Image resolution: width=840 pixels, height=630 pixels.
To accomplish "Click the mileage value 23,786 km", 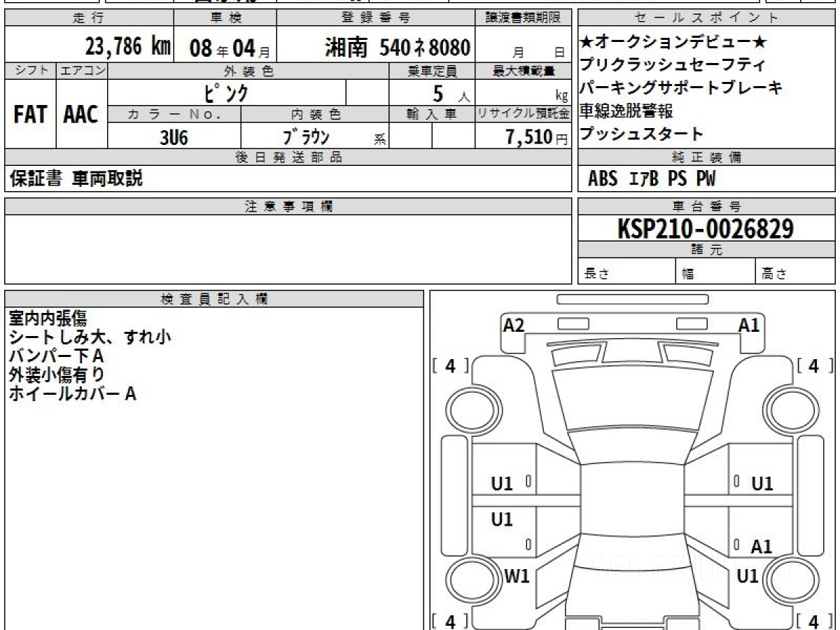I will pos(128,48).
